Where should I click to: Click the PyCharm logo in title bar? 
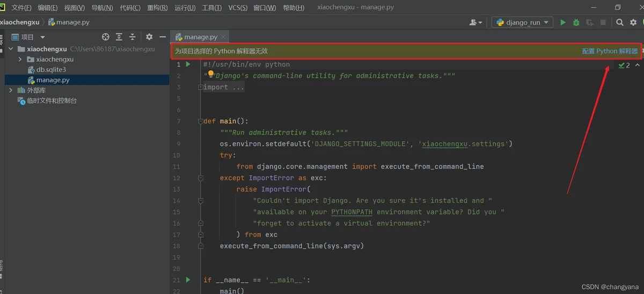[x=2, y=8]
